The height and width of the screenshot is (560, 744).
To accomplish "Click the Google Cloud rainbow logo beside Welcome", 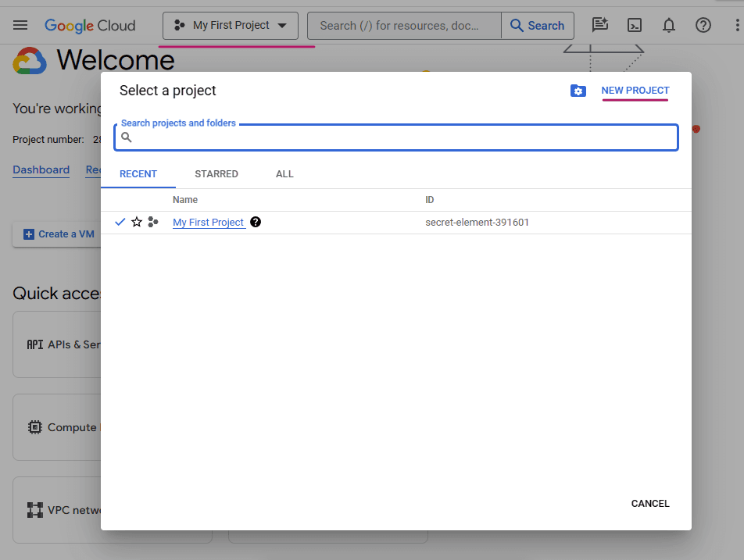I will pos(30,61).
